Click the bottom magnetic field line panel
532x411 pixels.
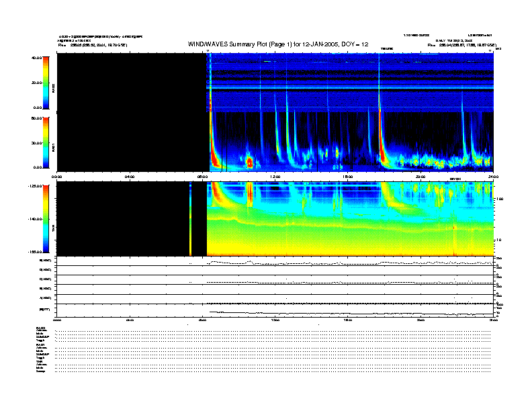[275, 310]
